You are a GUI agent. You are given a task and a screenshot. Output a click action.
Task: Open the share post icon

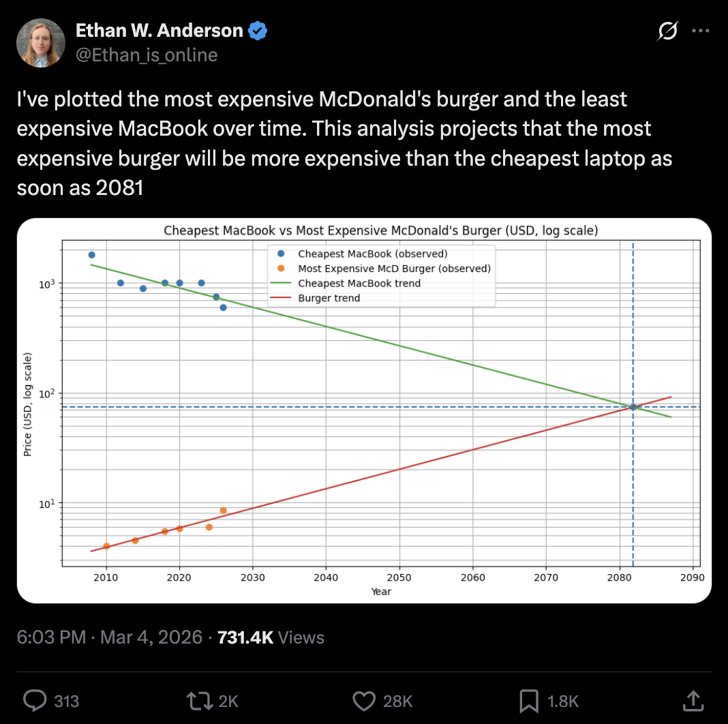pyautogui.click(x=693, y=700)
